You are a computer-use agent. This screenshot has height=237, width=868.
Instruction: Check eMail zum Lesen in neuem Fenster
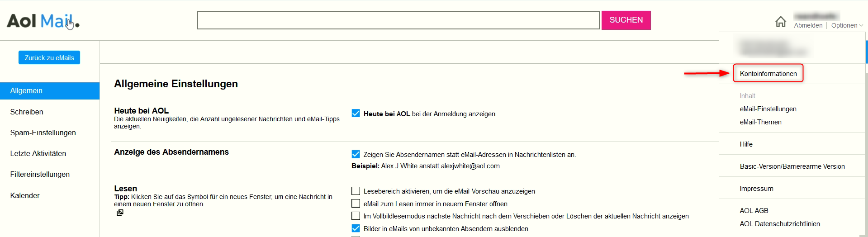tap(356, 204)
